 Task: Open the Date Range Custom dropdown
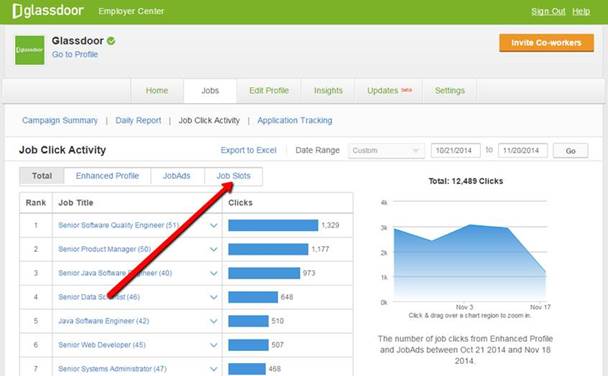(386, 150)
